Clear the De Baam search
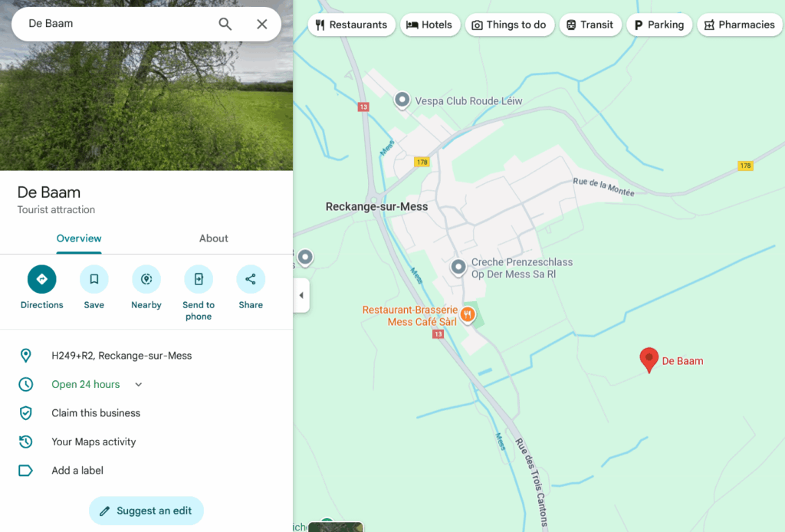 click(x=261, y=24)
